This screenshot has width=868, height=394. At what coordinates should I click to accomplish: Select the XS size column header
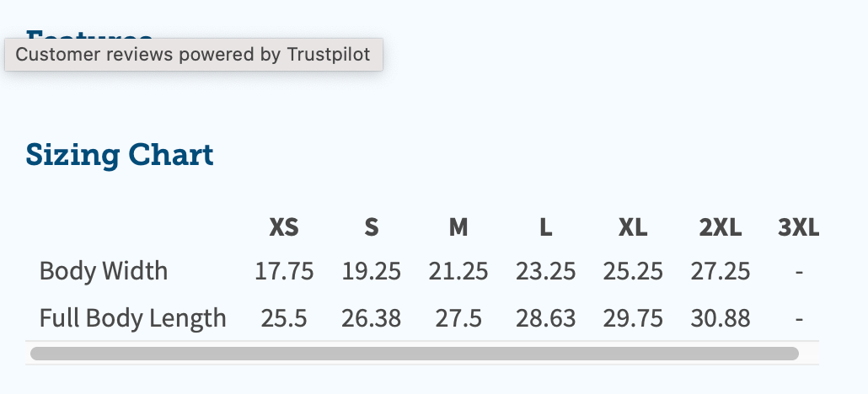tap(284, 227)
